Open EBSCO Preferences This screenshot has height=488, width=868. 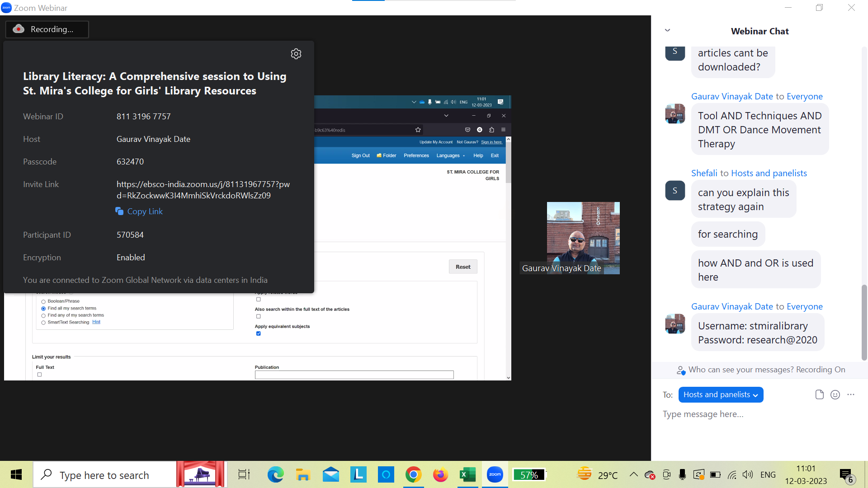coord(416,155)
